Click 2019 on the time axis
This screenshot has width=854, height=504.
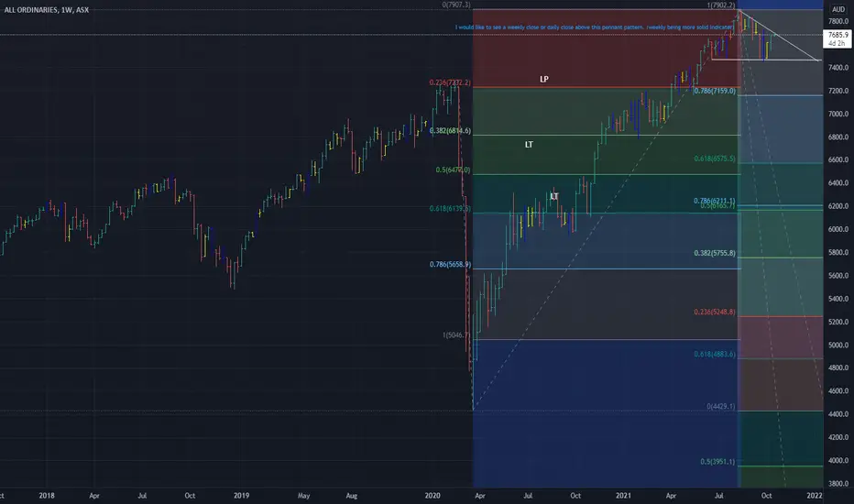click(x=241, y=495)
